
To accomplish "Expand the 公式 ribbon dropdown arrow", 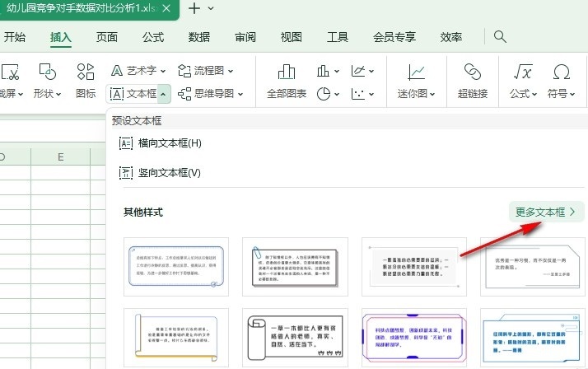I will coord(534,94).
